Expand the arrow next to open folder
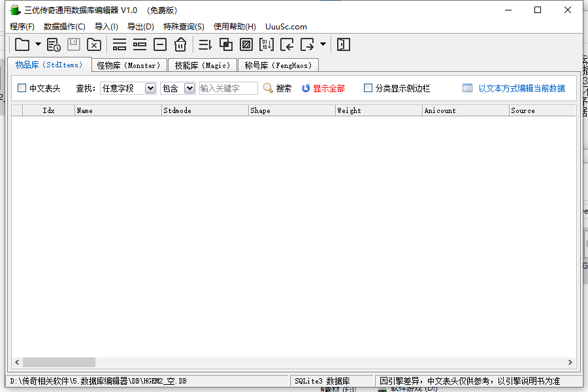This screenshot has height=392, width=588. click(x=38, y=44)
